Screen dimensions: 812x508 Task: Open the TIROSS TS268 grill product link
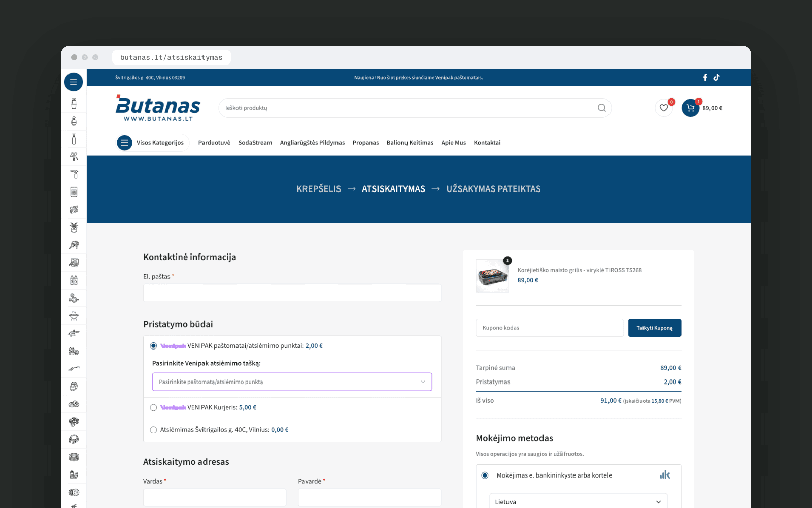[x=580, y=270]
